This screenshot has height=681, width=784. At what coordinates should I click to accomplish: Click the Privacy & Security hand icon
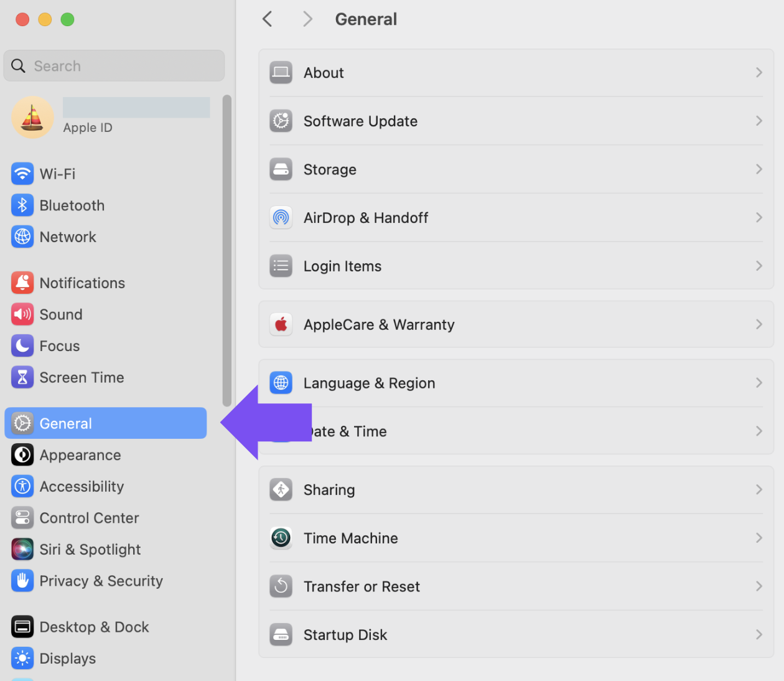(x=22, y=581)
